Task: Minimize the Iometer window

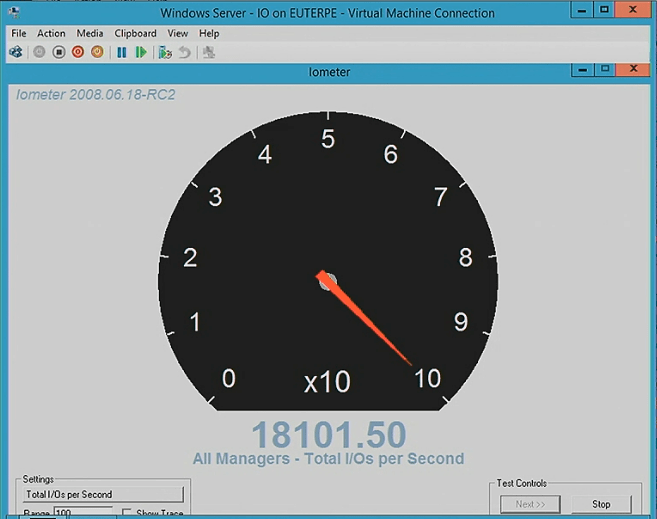Action: pos(582,70)
